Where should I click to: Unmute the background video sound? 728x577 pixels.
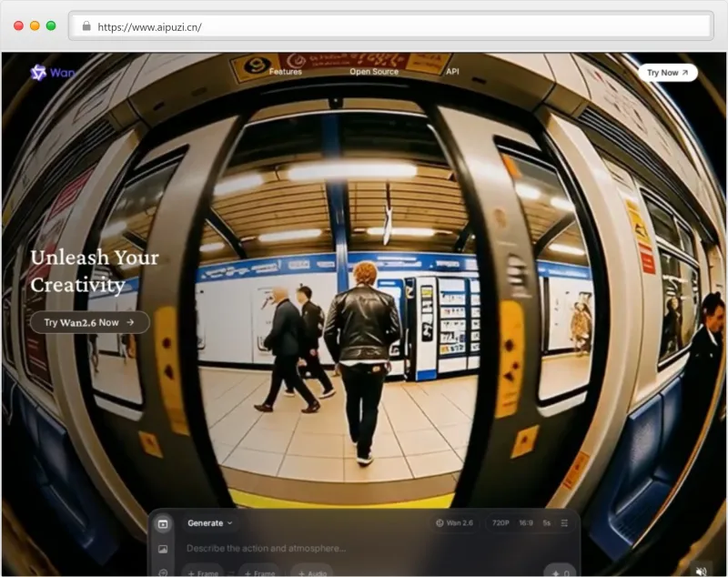click(x=700, y=571)
